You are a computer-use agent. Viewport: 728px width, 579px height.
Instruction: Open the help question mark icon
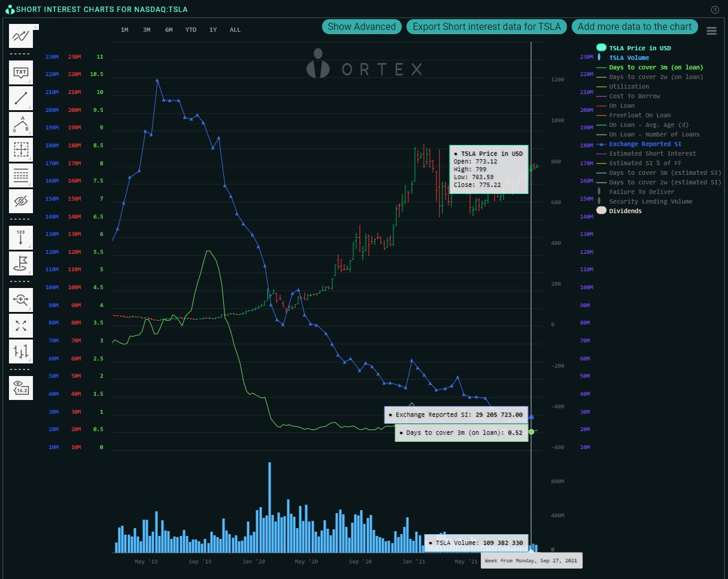pos(715,10)
